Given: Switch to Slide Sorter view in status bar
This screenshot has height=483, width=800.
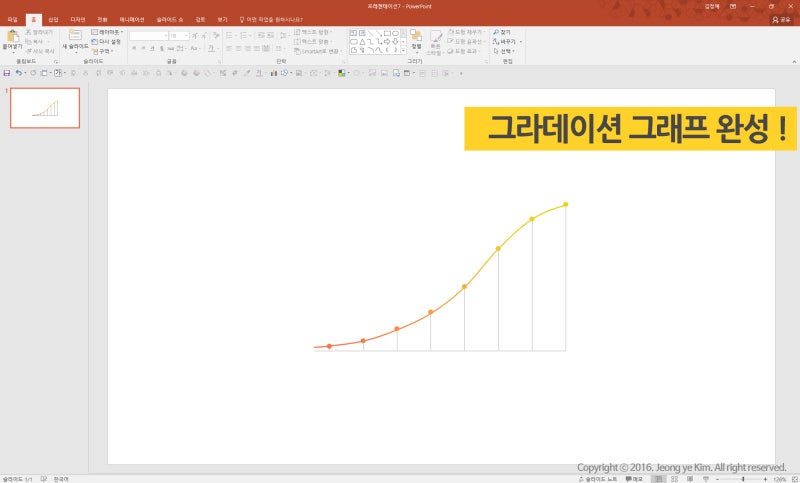Looking at the screenshot, I should pyautogui.click(x=676, y=479).
